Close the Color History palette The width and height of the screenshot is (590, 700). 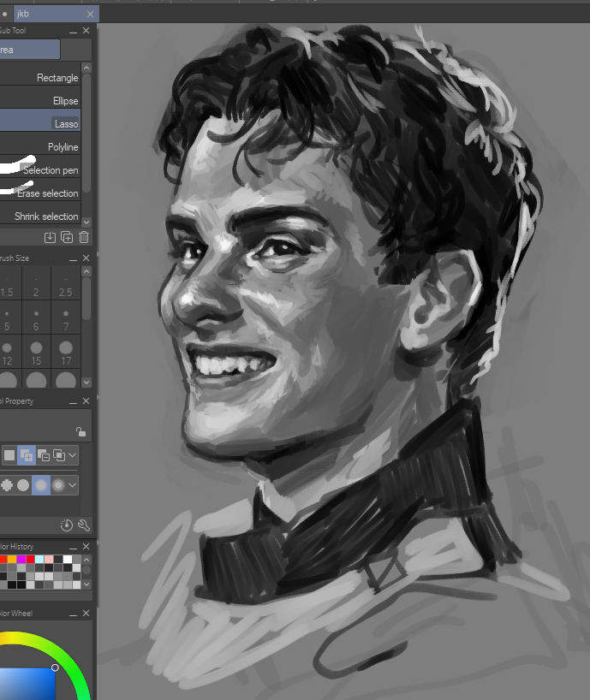[x=86, y=547]
